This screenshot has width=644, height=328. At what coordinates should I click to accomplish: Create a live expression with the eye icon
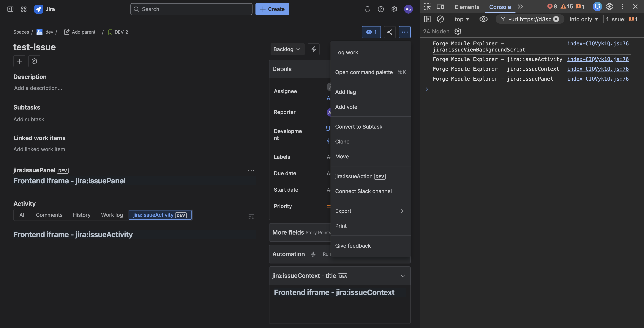click(484, 19)
